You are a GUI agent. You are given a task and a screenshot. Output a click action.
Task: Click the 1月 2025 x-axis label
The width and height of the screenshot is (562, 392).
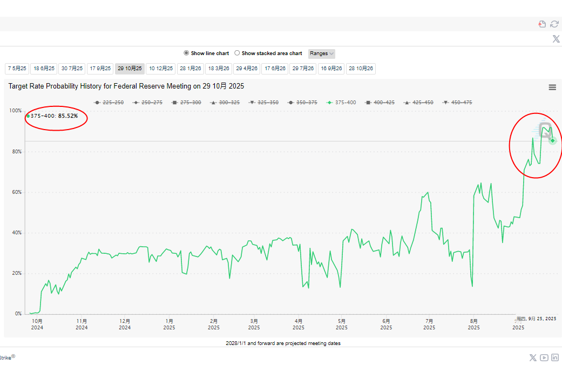[x=169, y=325]
